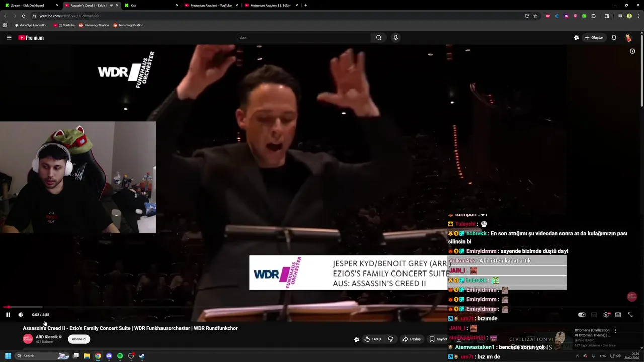Open bookmarks apps grid icon
The height and width of the screenshot is (362, 644).
click(x=5, y=25)
